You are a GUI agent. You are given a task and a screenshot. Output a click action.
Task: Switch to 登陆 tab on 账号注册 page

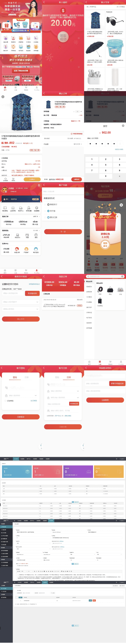tap(57, 377)
